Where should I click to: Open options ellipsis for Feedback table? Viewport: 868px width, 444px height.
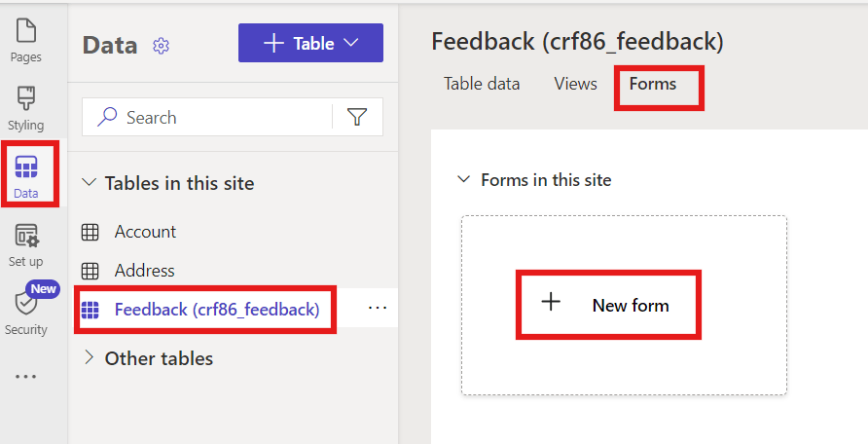[378, 309]
